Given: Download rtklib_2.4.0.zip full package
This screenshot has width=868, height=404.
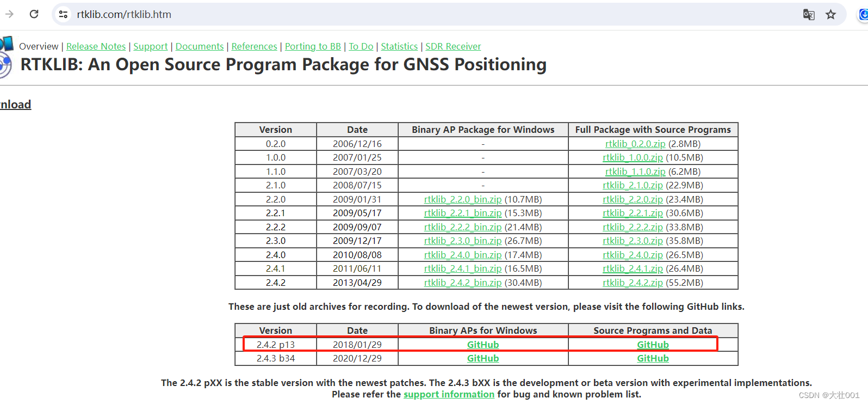Looking at the screenshot, I should tap(633, 255).
